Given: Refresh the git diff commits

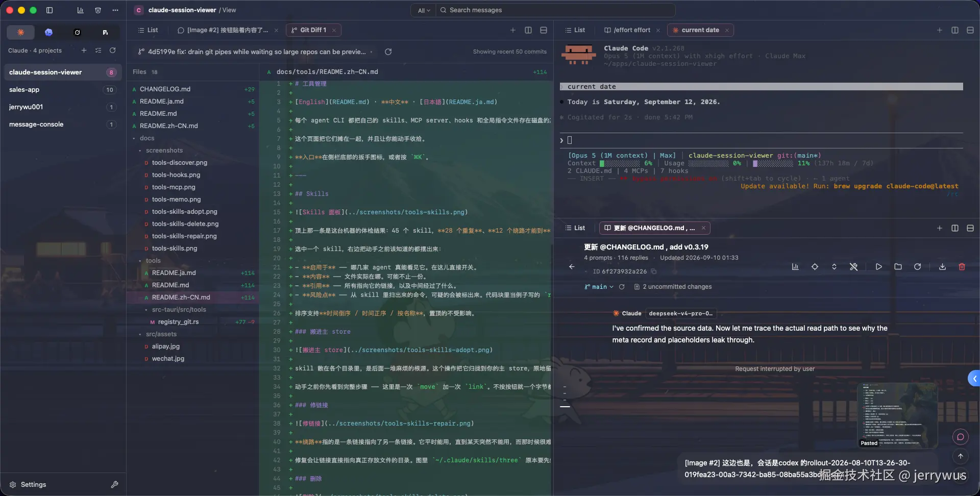Looking at the screenshot, I should click(388, 52).
